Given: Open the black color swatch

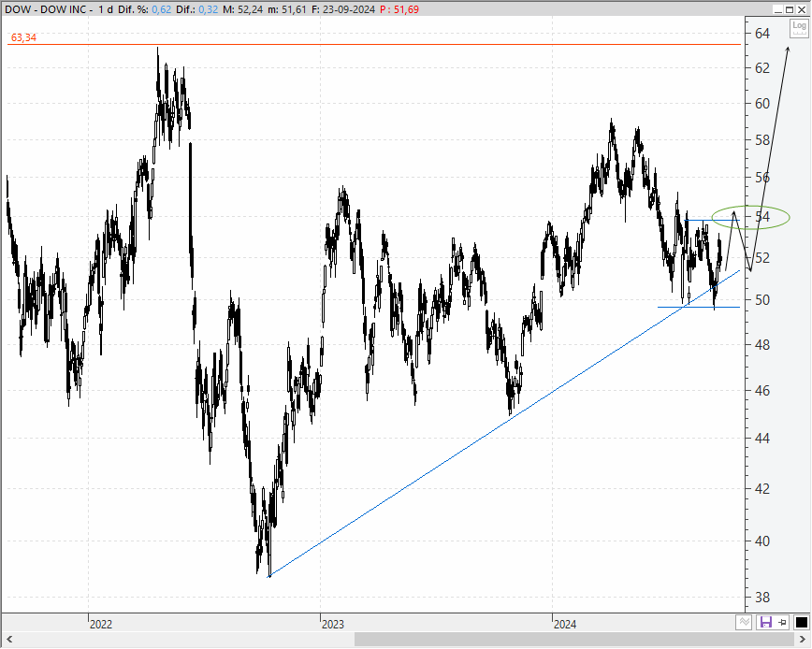Looking at the screenshot, I should pyautogui.click(x=801, y=622).
